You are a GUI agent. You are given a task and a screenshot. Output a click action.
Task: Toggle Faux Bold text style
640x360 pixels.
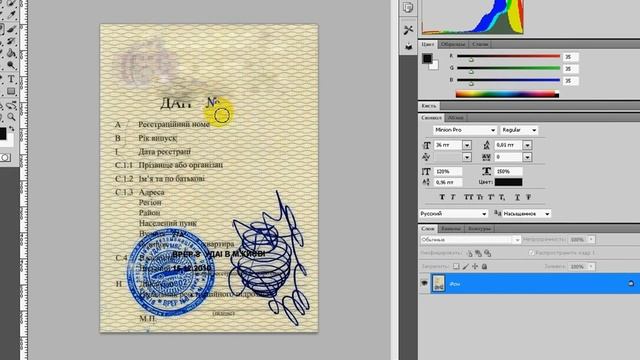click(x=442, y=197)
